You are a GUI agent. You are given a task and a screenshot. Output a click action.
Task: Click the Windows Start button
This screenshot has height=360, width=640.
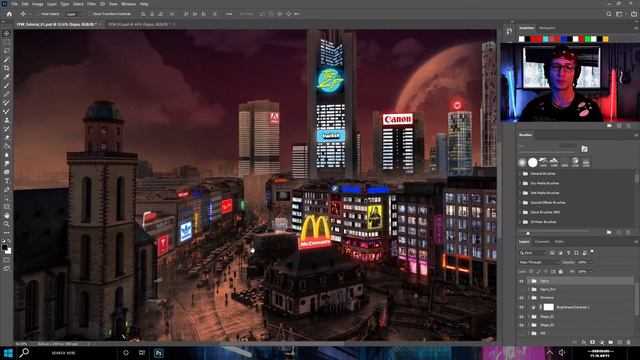(8, 353)
